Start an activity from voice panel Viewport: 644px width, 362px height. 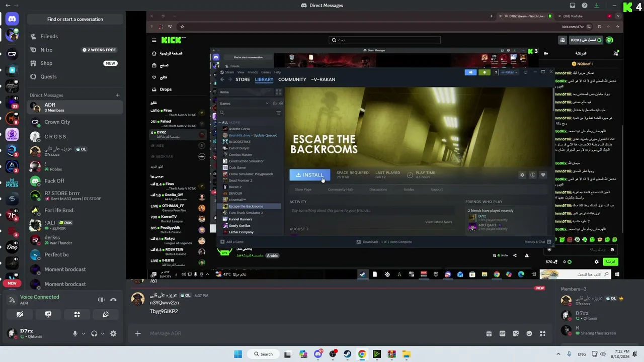(x=77, y=314)
